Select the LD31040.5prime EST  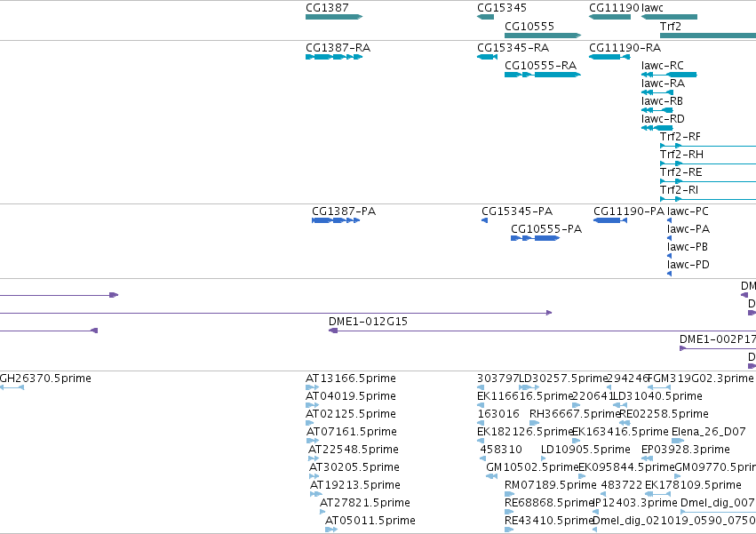tap(619, 405)
